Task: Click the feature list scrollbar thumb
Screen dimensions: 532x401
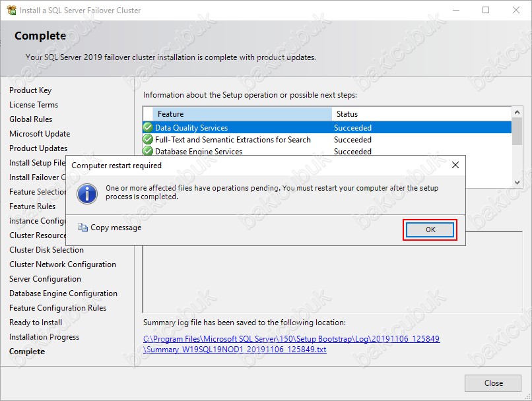Action: [517, 131]
